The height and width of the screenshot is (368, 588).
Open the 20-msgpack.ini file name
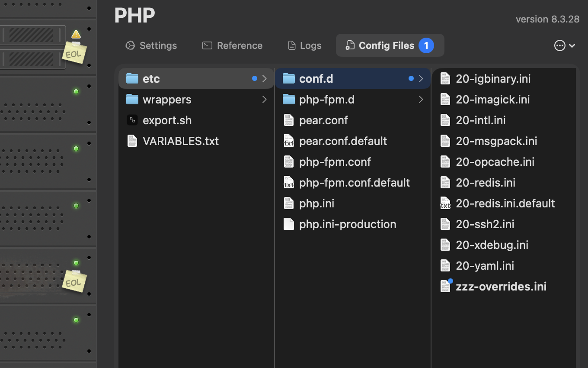click(x=496, y=141)
